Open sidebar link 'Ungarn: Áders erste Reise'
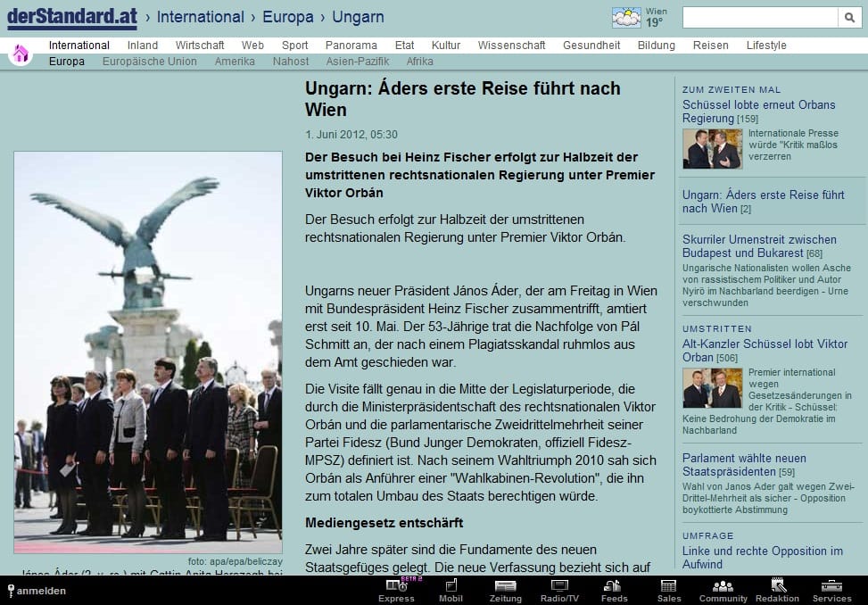868x605 pixels. 763,202
